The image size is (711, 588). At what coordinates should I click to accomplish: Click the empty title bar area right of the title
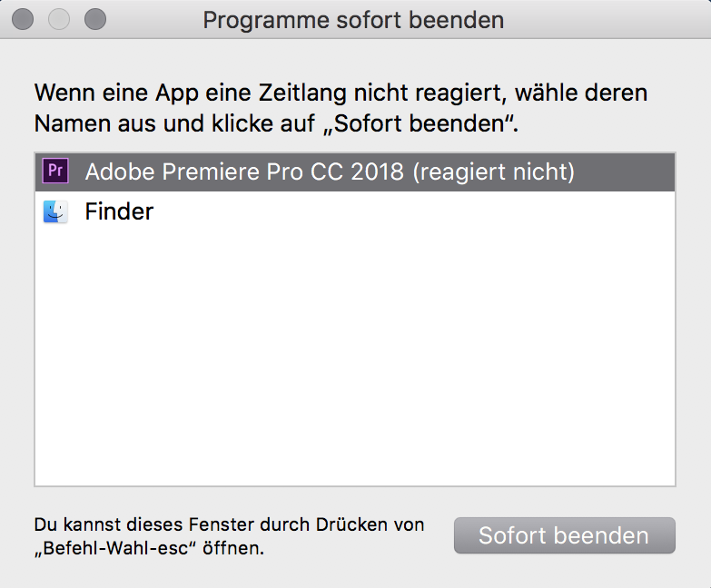pos(608,19)
